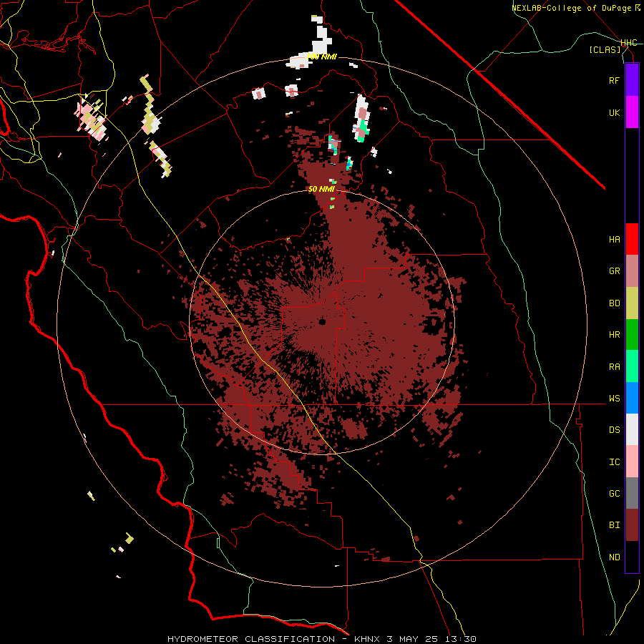Click the IC legend label
644x644 pixels.
coord(614,462)
